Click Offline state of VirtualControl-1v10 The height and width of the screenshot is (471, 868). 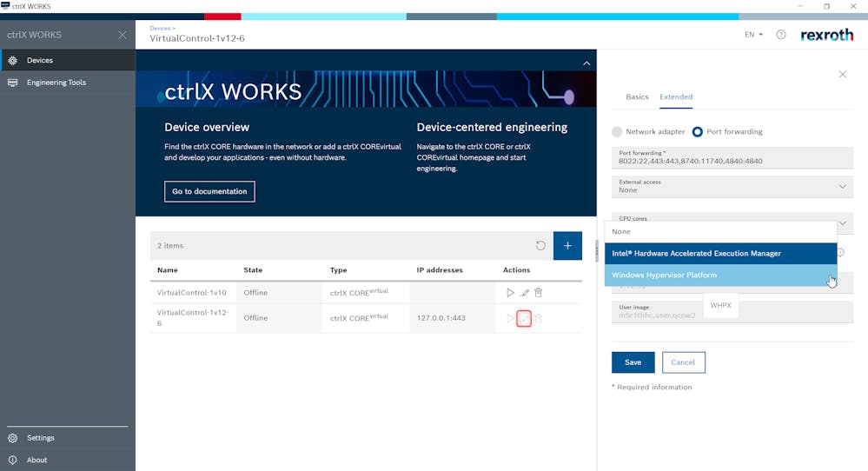(255, 293)
